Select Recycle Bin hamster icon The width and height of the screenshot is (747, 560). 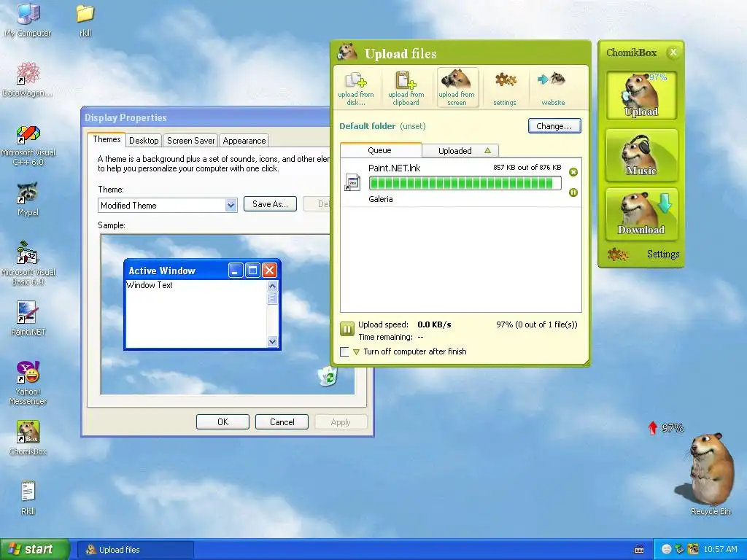click(710, 474)
